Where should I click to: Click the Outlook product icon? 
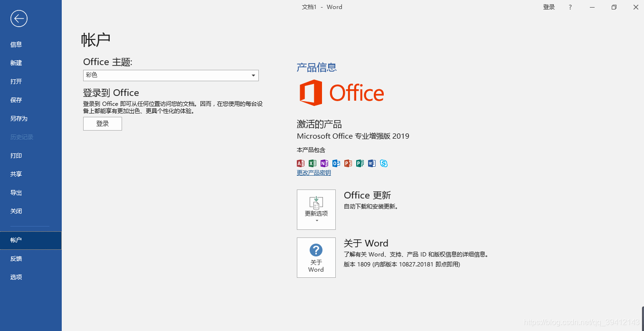[336, 163]
